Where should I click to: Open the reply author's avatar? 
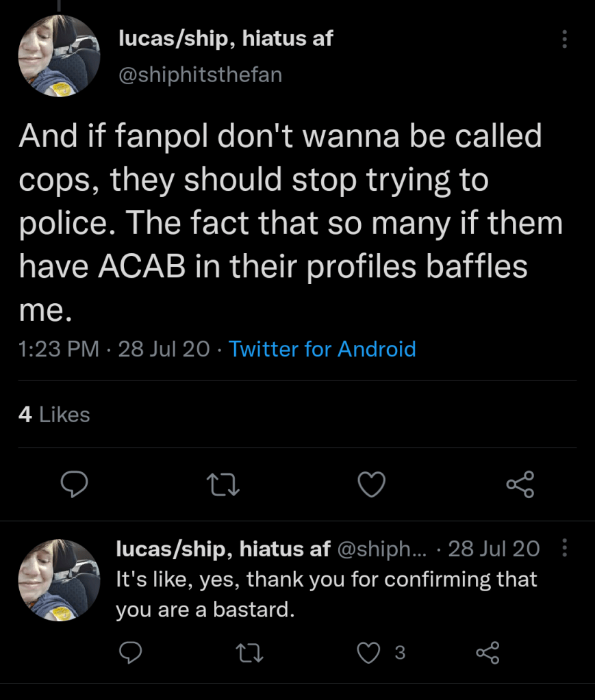pos(59,580)
